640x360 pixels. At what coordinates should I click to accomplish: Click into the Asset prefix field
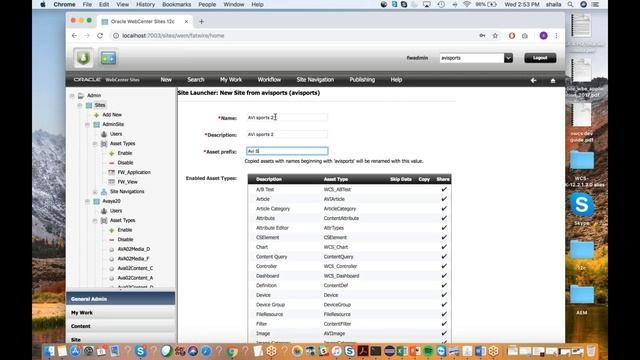(x=287, y=151)
